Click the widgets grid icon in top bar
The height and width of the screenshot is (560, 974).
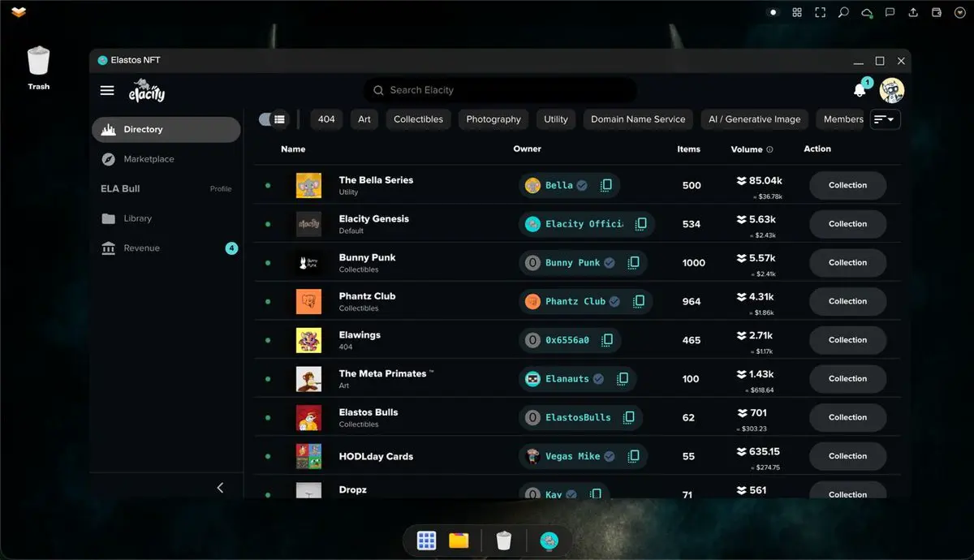click(797, 12)
